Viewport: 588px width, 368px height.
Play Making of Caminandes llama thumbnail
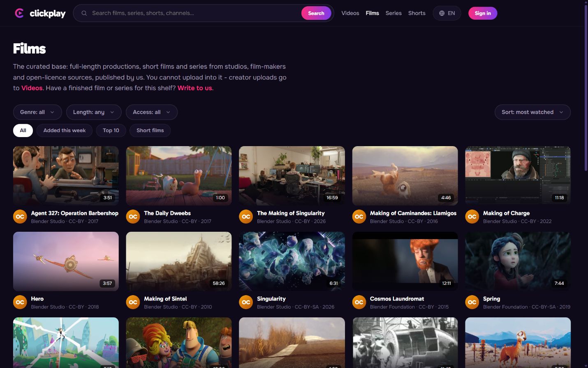point(405,176)
